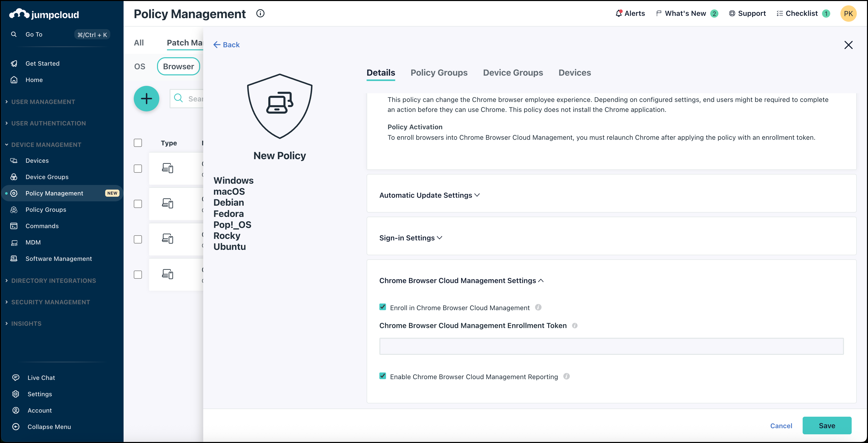Click the first row device type icon

click(167, 168)
